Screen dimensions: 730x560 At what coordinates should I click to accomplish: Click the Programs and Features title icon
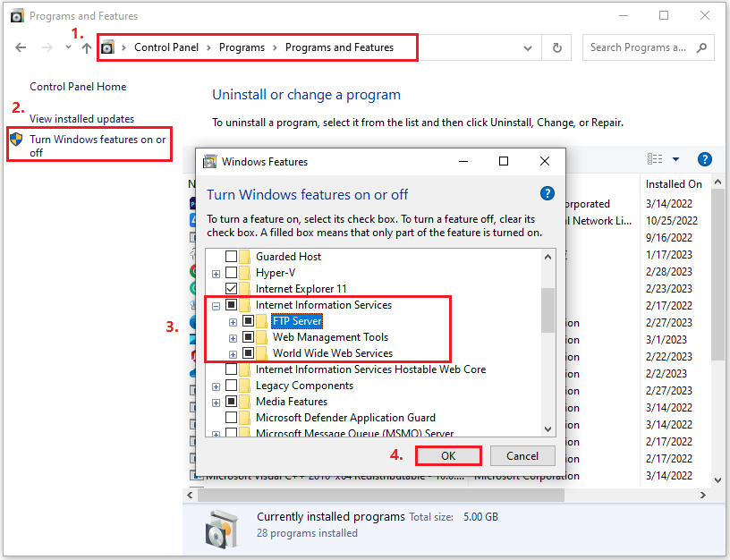[x=17, y=16]
